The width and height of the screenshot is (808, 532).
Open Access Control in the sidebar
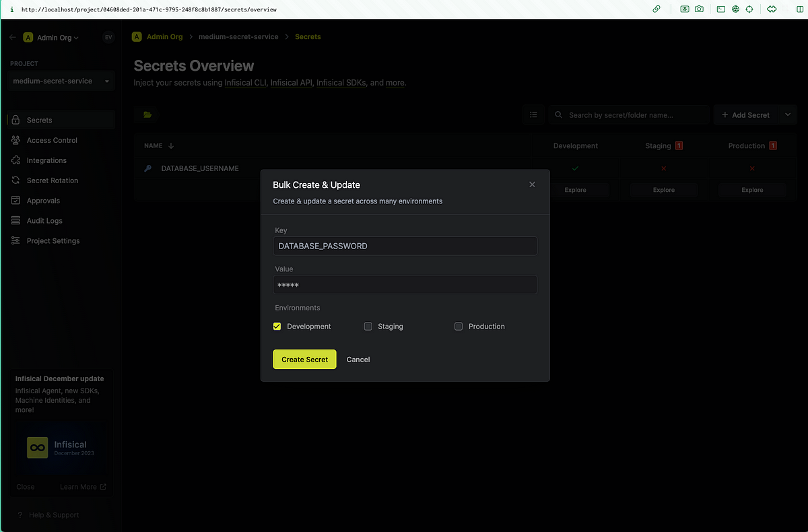pyautogui.click(x=52, y=140)
